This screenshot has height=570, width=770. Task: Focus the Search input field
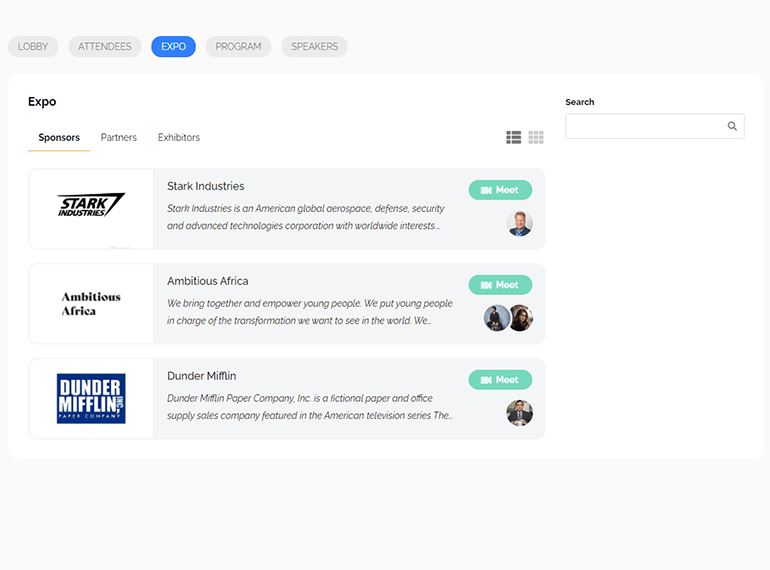pos(645,127)
